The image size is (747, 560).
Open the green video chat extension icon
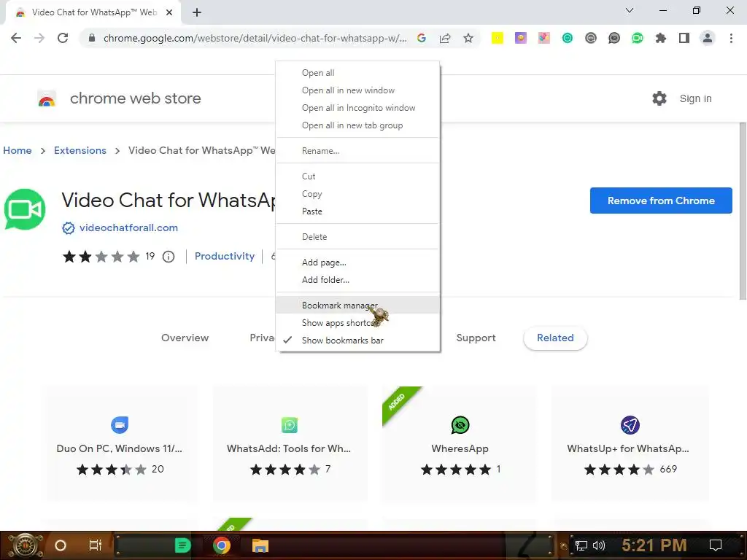point(638,38)
